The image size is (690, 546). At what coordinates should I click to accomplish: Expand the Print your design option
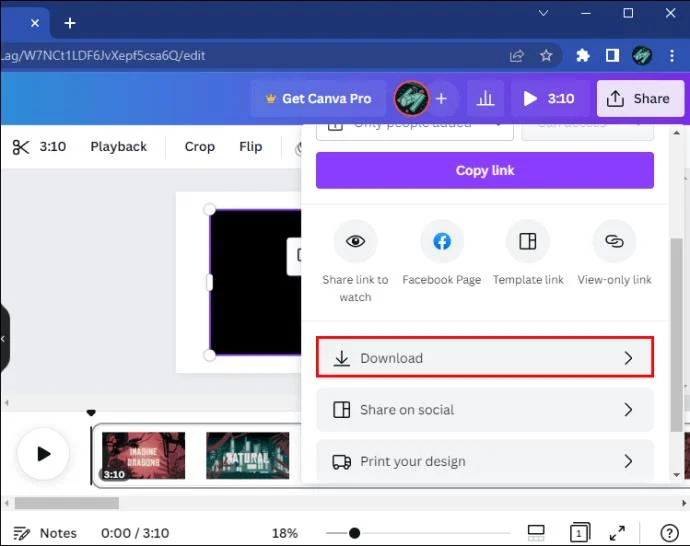(x=485, y=461)
